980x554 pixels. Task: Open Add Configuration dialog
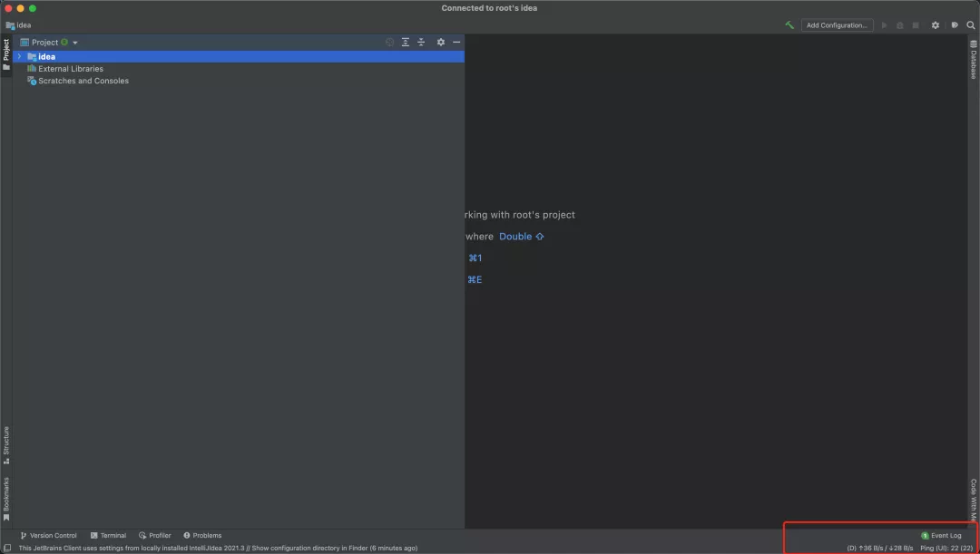pyautogui.click(x=837, y=25)
